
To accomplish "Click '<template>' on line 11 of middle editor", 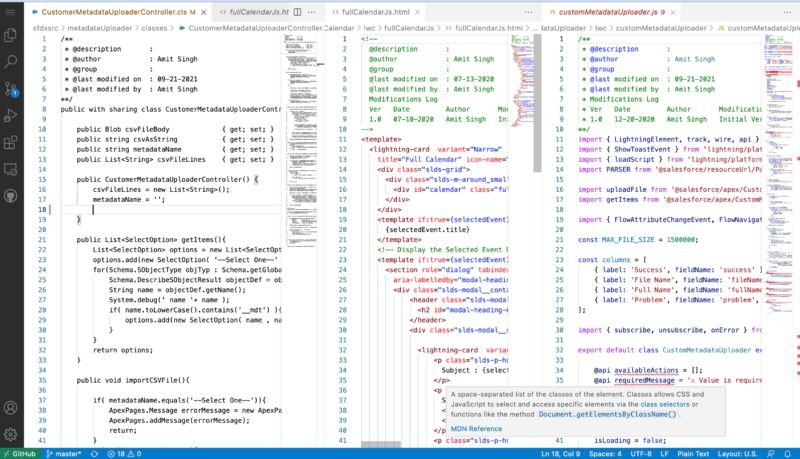I will click(x=381, y=139).
